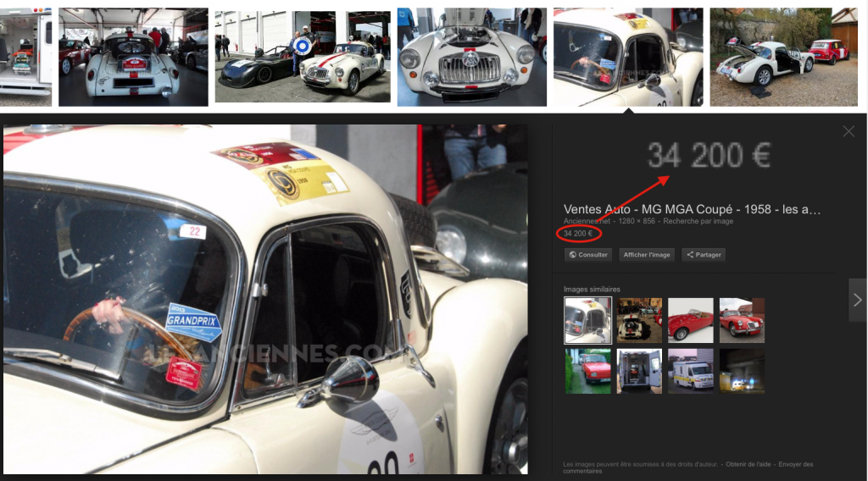
Task: Select top thumbnail of white MGA rear view
Action: tap(133, 57)
